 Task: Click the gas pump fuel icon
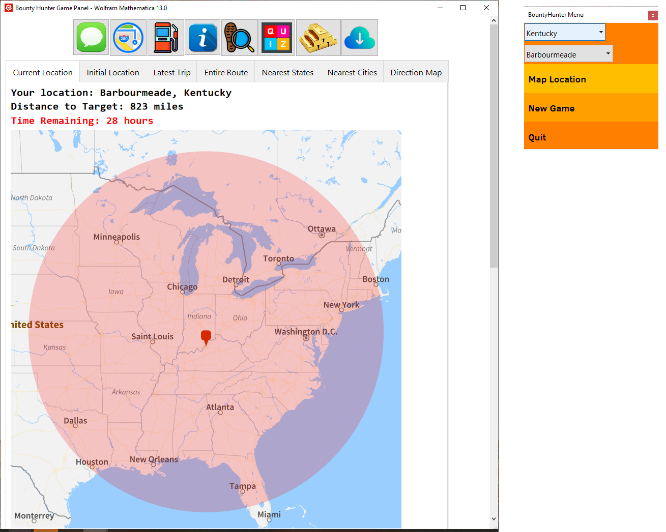(x=166, y=38)
